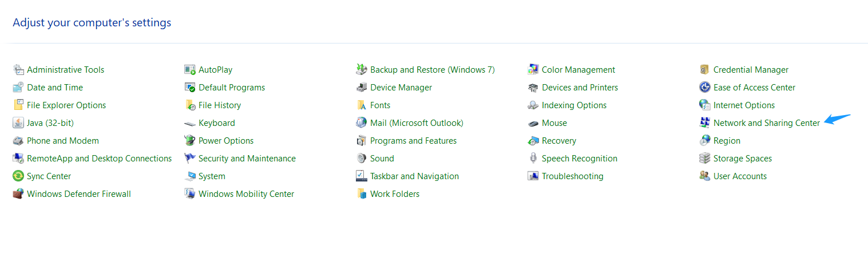The height and width of the screenshot is (253, 868).
Task: Open the Default Programs icon
Action: 189,88
